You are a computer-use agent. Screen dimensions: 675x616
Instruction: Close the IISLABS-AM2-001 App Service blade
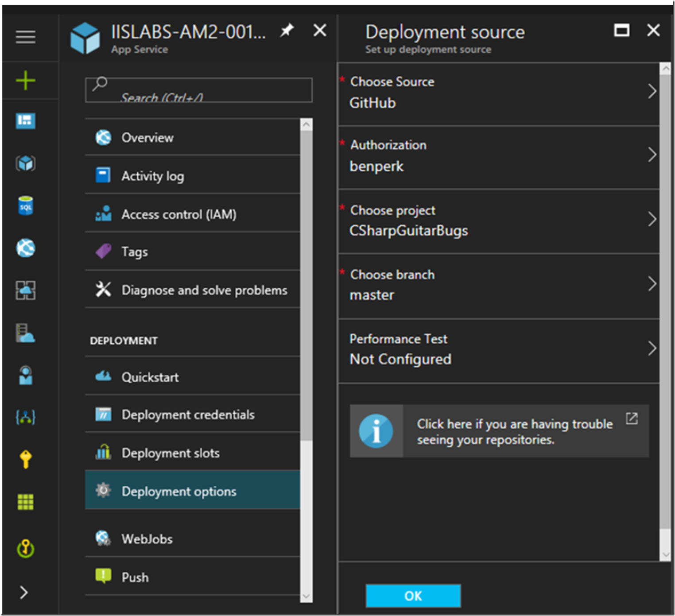coord(320,30)
